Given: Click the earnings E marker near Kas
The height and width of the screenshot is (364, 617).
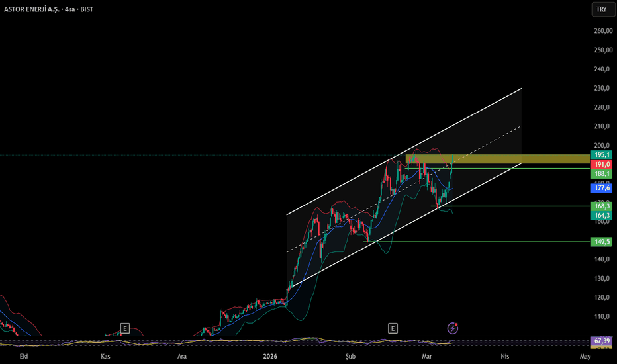Looking at the screenshot, I should (124, 328).
